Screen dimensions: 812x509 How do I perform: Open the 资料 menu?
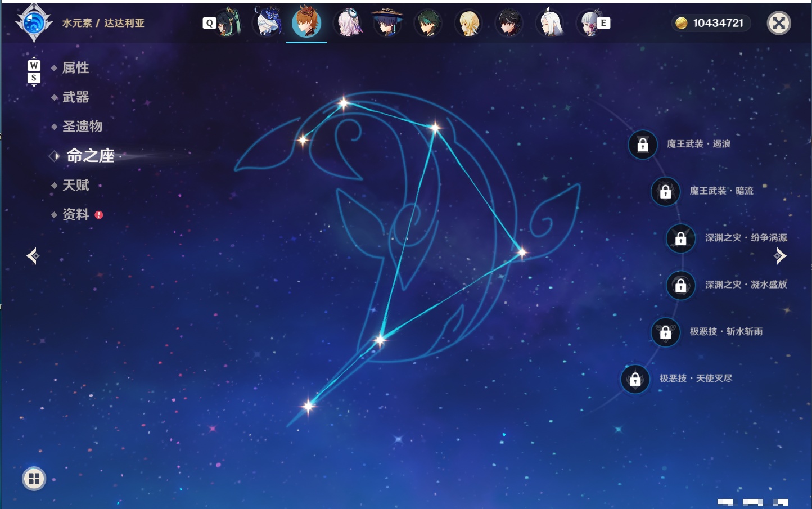click(76, 214)
